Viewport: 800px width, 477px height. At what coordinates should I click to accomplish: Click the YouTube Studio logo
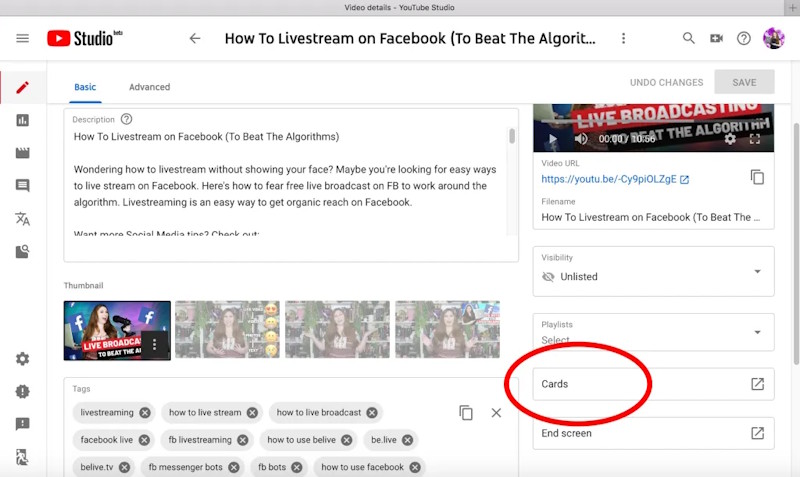85,38
